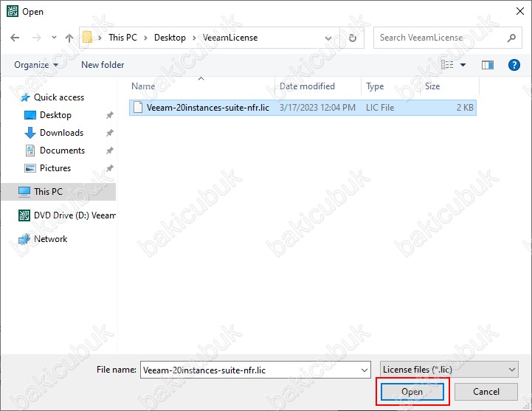Select Desktop in address breadcrumb
The image size is (532, 411).
click(170, 38)
